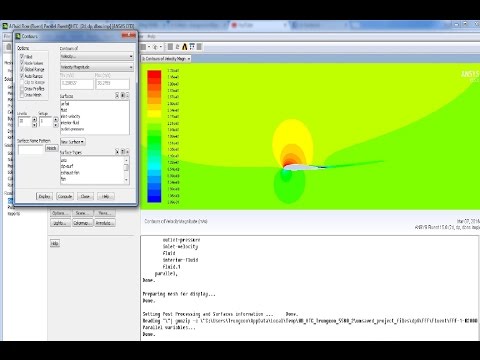The width and height of the screenshot is (480, 360).
Task: Click the far-right gray icon in graphics toolbar
Action: click(x=199, y=47)
